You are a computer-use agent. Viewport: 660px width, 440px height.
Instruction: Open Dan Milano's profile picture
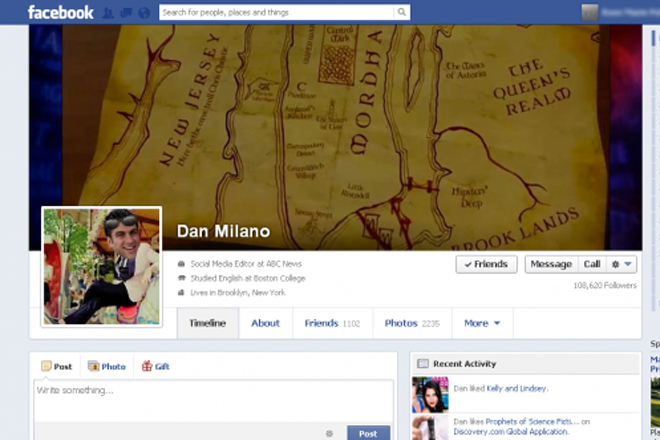pyautogui.click(x=101, y=267)
